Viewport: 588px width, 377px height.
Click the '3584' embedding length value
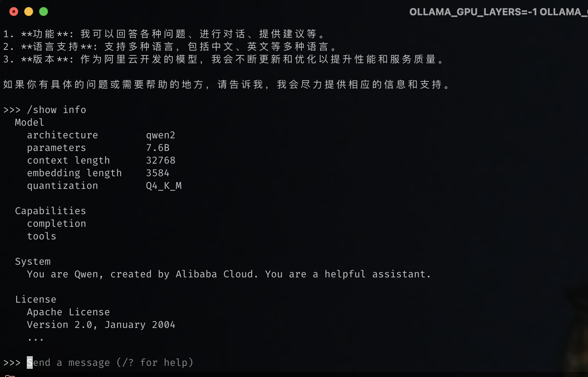coord(157,173)
